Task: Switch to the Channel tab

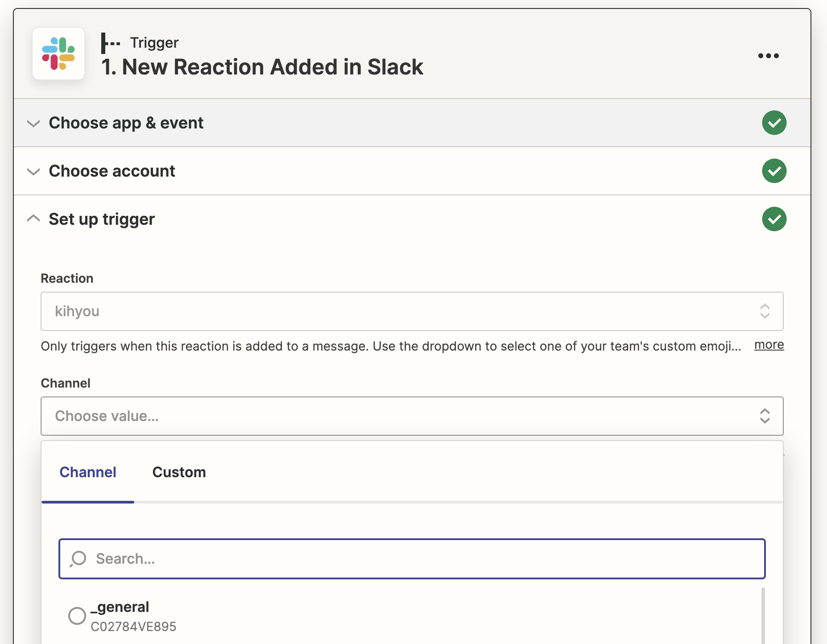Action: coord(88,472)
